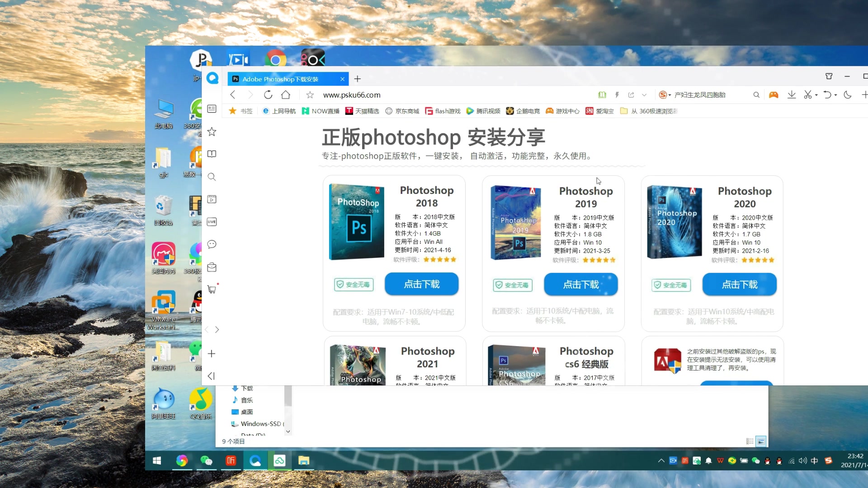Click 点击下载 for Photoshop 2020

click(740, 285)
